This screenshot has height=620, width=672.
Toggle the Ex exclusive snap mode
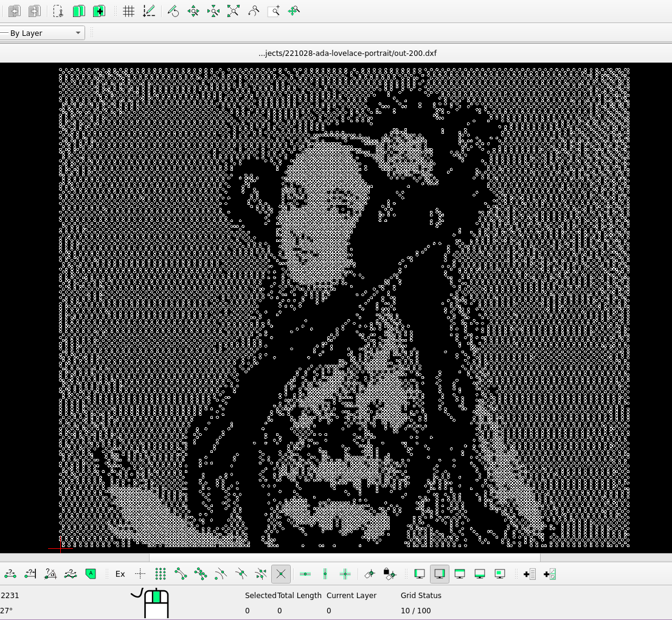tap(120, 574)
